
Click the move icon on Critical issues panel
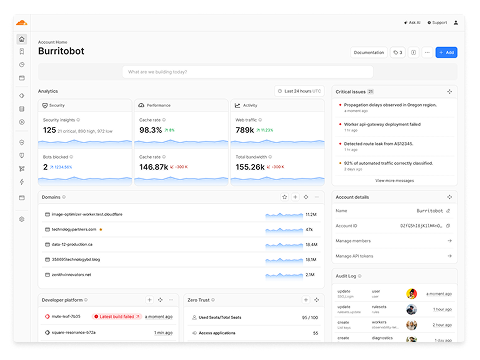coord(449,92)
